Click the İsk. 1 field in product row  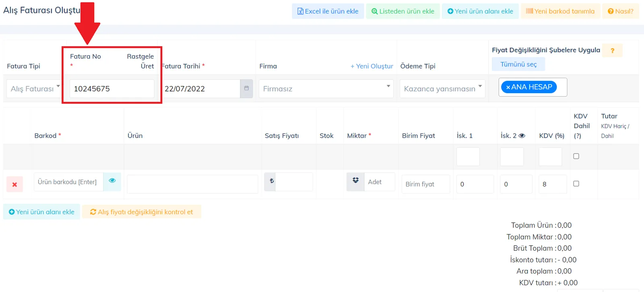pyautogui.click(x=475, y=184)
